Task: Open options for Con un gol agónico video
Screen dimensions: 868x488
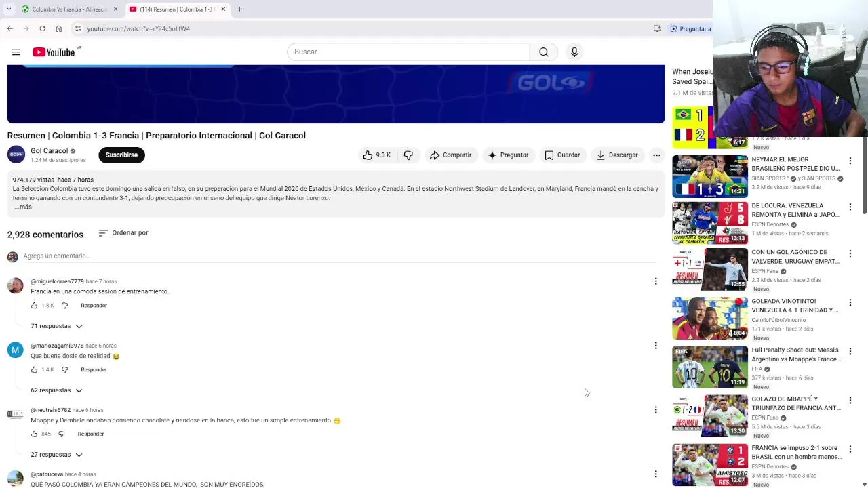Action: tap(850, 253)
